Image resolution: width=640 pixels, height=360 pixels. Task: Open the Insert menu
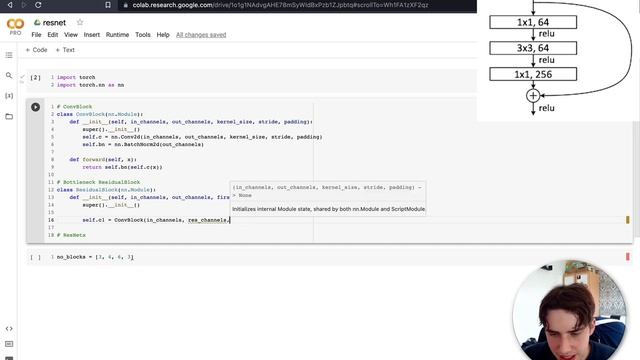coord(92,35)
